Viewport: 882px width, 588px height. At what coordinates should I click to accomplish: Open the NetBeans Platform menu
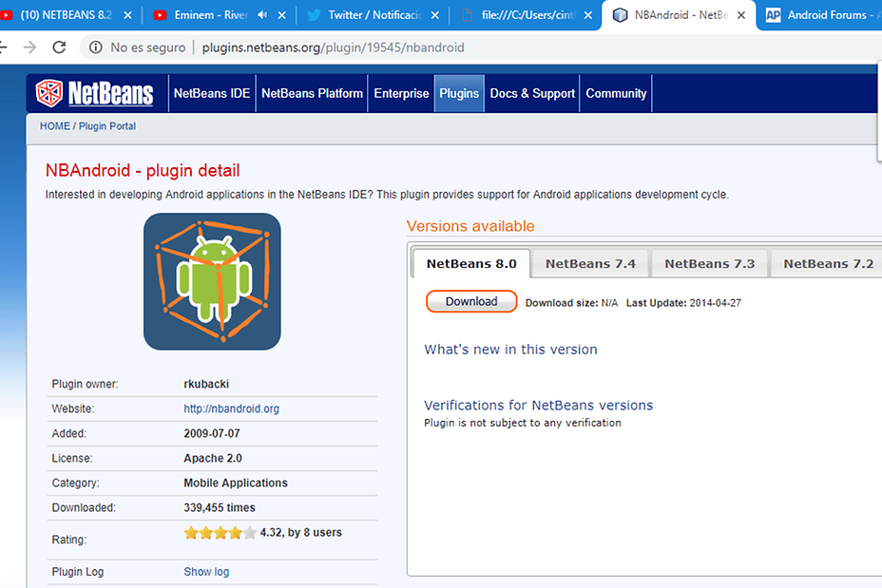[312, 93]
